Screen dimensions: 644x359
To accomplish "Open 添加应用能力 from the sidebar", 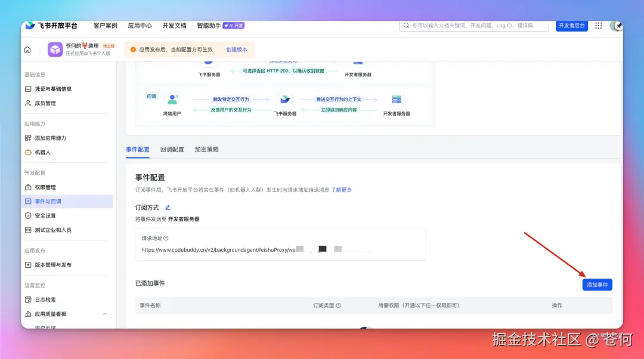I will pos(52,138).
